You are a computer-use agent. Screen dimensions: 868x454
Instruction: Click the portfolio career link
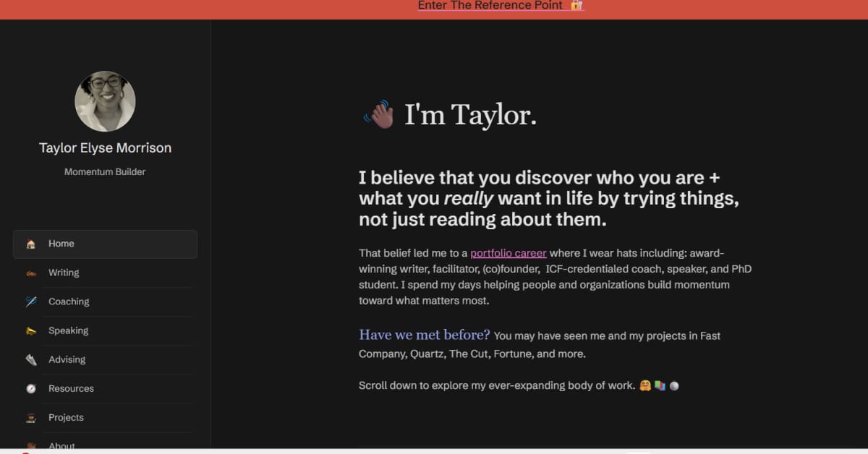pos(509,253)
